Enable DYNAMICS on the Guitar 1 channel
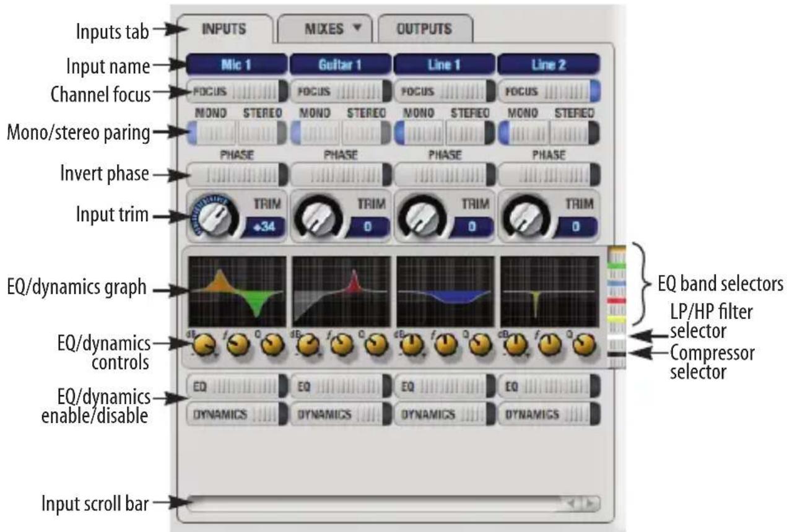Image resolution: width=787 pixels, height=532 pixels. [341, 414]
